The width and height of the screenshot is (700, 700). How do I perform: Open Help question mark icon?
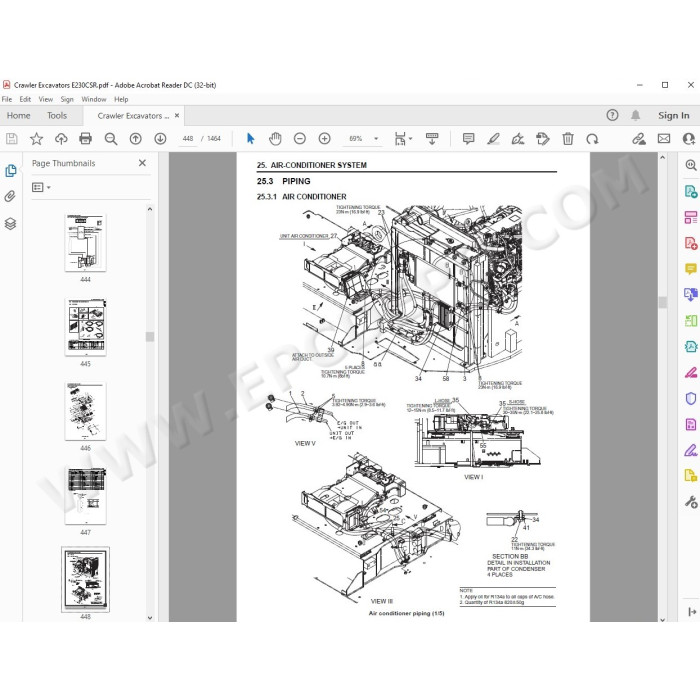click(612, 115)
